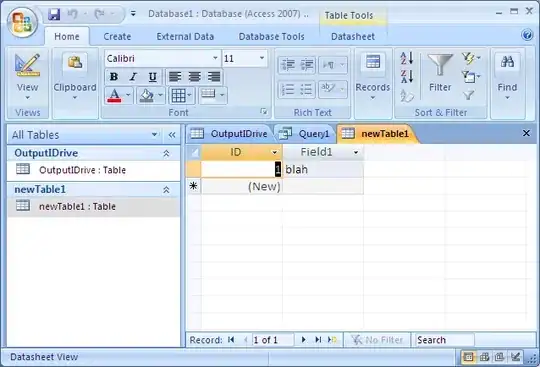The image size is (540, 367).
Task: Clear all sorts icon
Action: [406, 96]
